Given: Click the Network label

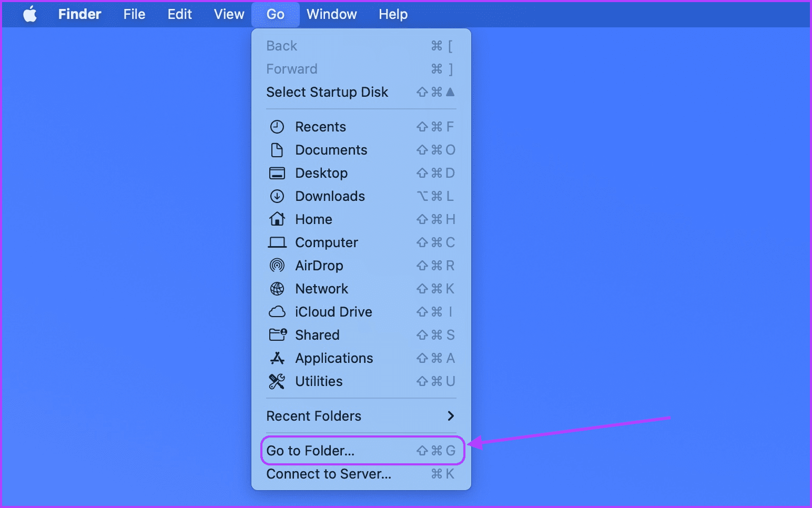Looking at the screenshot, I should point(322,289).
